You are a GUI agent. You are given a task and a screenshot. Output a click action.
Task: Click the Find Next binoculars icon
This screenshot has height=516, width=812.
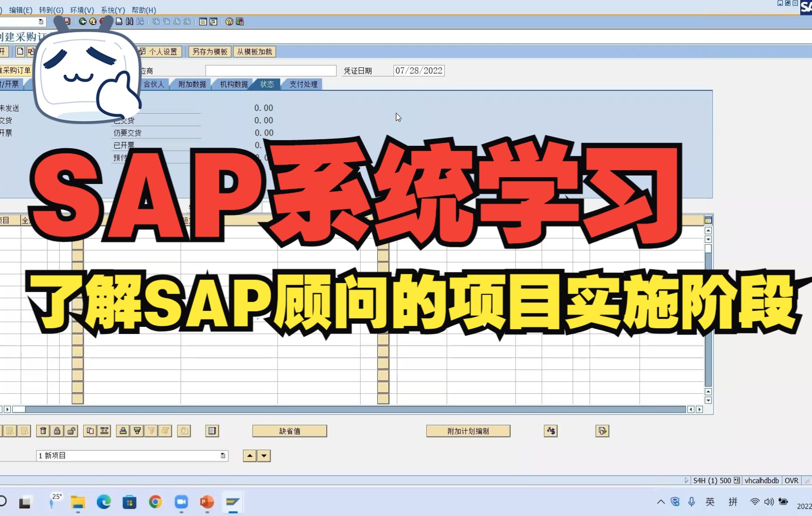140,22
